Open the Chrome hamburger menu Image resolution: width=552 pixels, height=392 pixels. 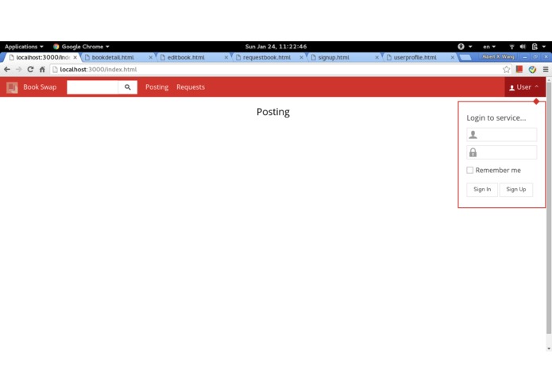546,69
